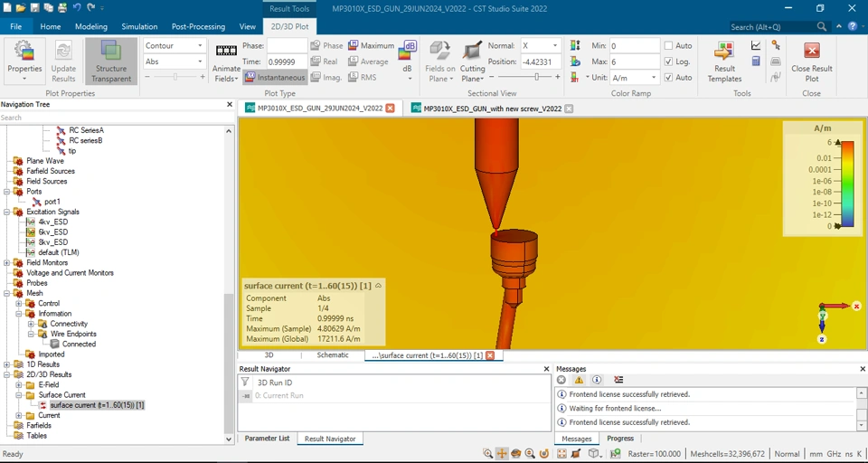Collapse the Ports tree node
This screenshot has width=868, height=463.
click(x=6, y=192)
